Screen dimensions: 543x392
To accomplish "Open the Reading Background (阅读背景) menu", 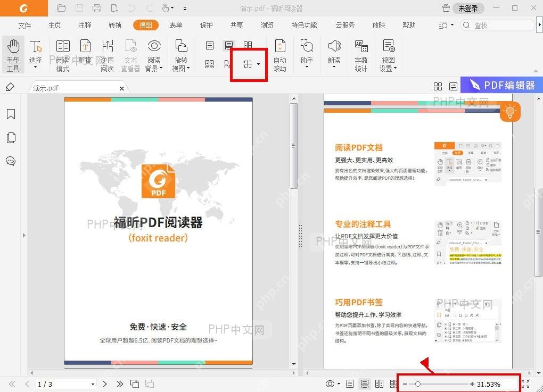I will (x=154, y=55).
